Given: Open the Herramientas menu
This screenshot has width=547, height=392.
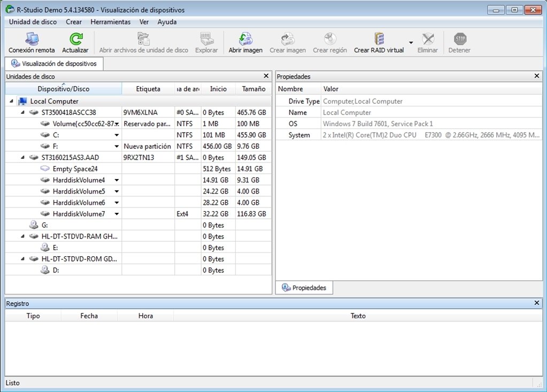Looking at the screenshot, I should pyautogui.click(x=110, y=21).
